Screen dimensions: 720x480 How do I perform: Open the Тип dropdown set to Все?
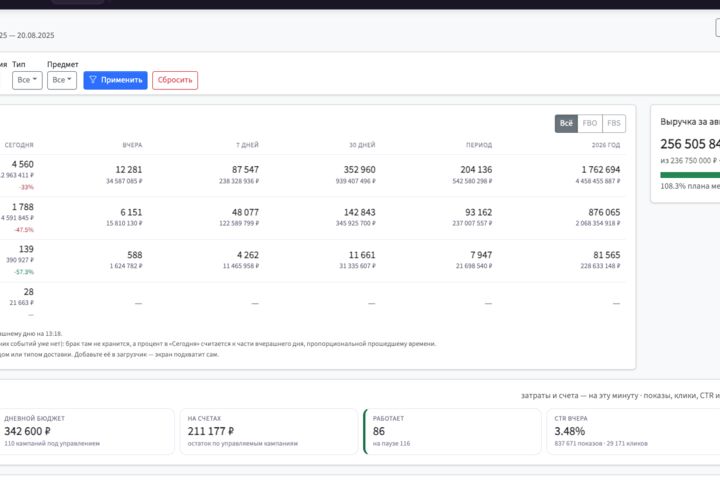27,80
